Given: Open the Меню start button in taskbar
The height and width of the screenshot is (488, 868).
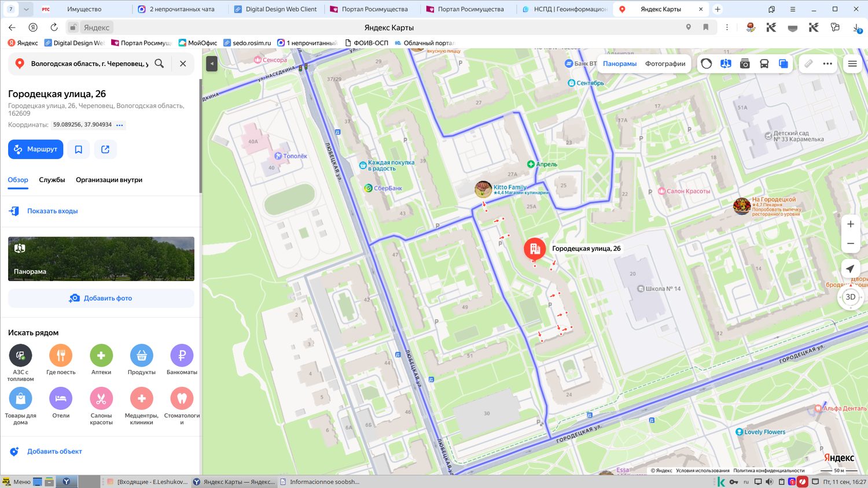Looking at the screenshot, I should click(16, 482).
